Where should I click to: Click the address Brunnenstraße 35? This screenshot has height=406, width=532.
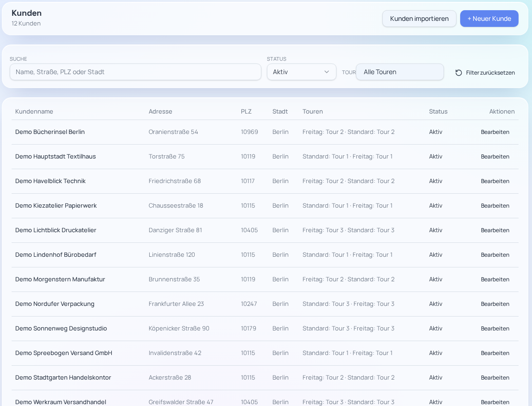point(174,279)
